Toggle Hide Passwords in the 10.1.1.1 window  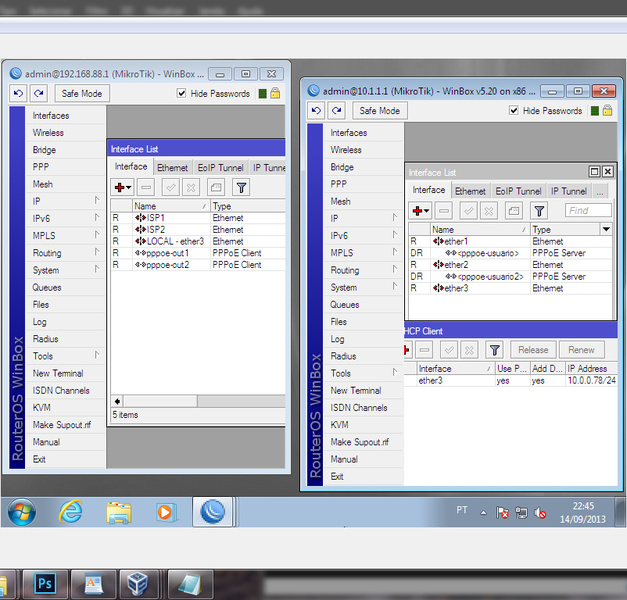pos(514,110)
